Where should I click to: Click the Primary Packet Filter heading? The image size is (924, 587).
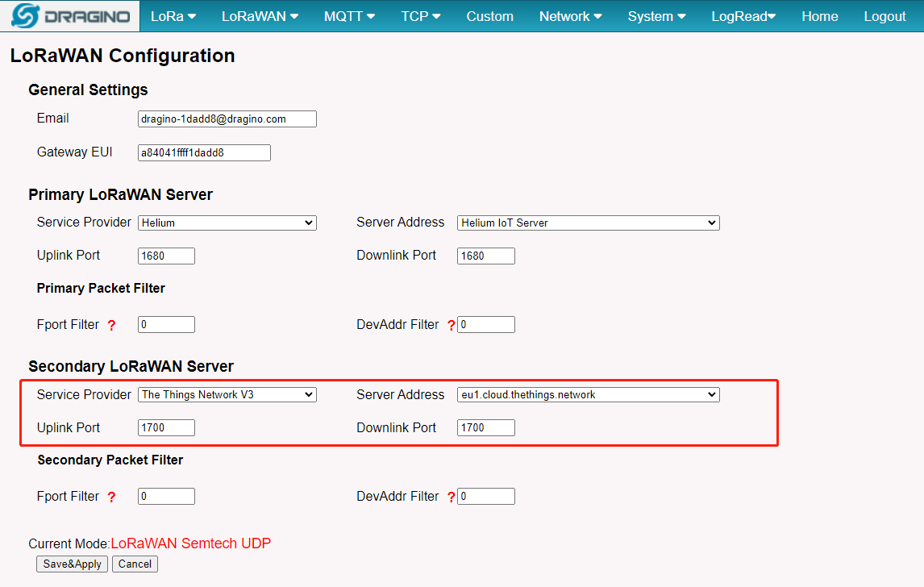tap(101, 288)
